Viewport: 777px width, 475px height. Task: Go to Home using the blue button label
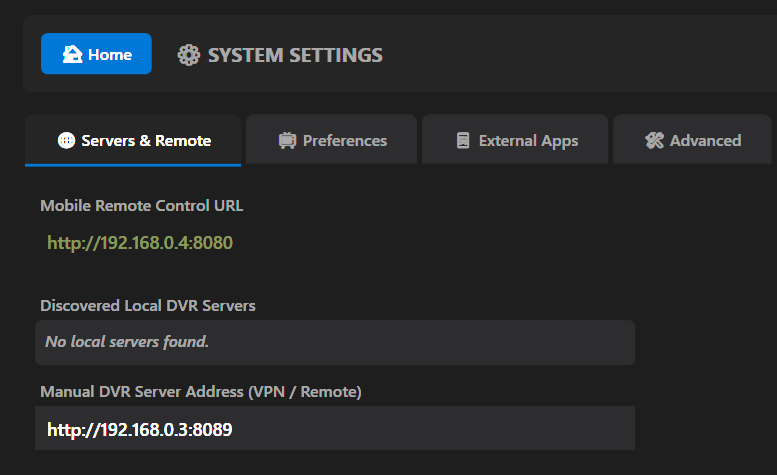tap(109, 54)
